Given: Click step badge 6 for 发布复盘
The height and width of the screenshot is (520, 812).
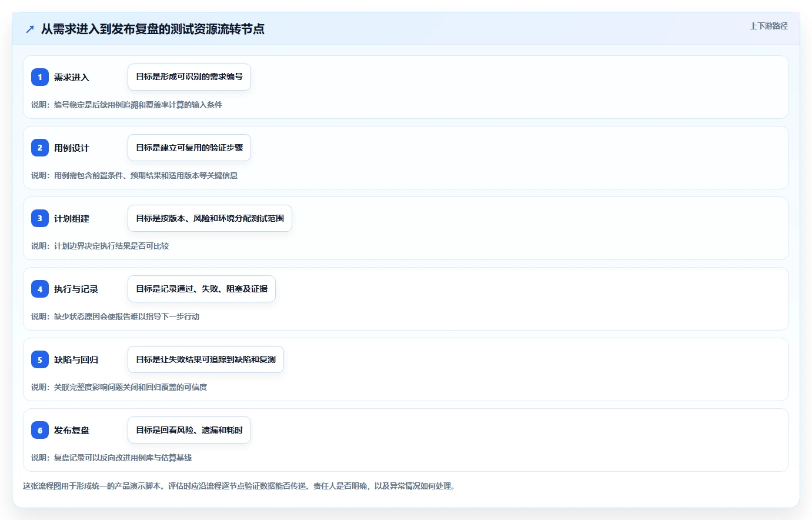Looking at the screenshot, I should [40, 430].
